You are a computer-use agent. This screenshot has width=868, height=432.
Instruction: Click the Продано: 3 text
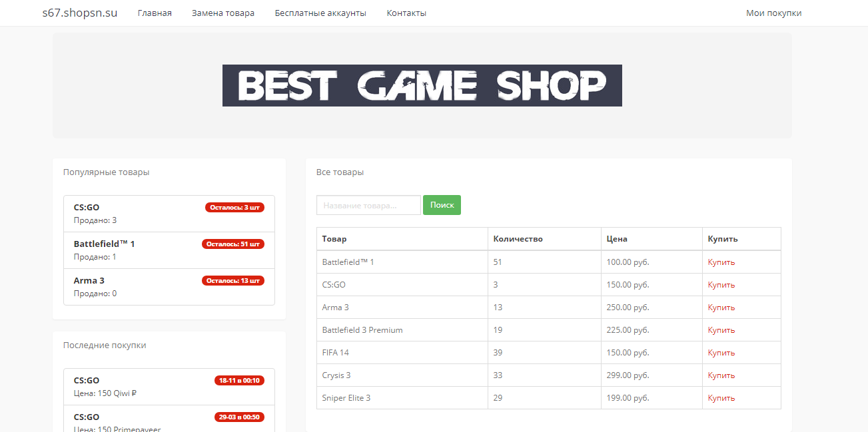click(x=95, y=220)
